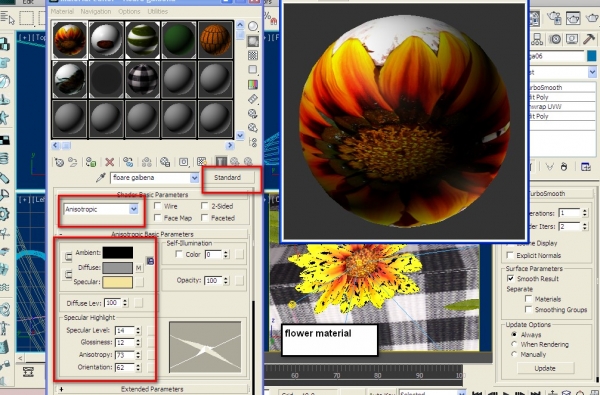Viewport: 600px width, 395px height.
Task: Click Update button in TurboSmooth panel
Action: (x=545, y=368)
